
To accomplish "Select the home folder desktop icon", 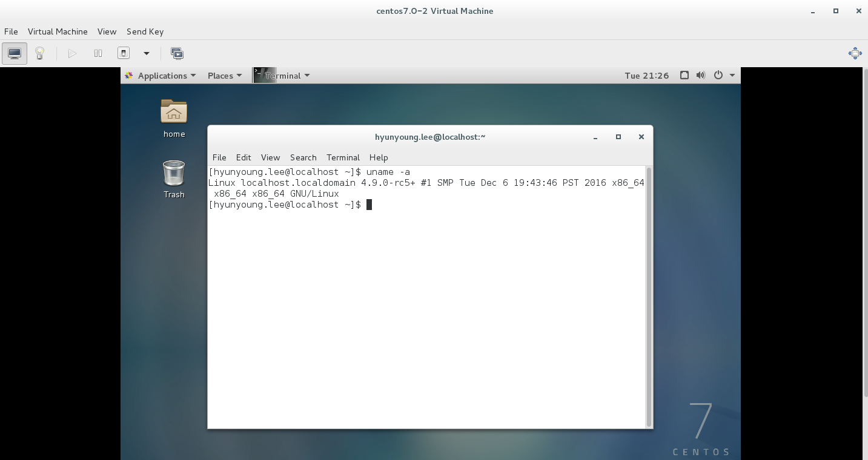I will [x=174, y=119].
